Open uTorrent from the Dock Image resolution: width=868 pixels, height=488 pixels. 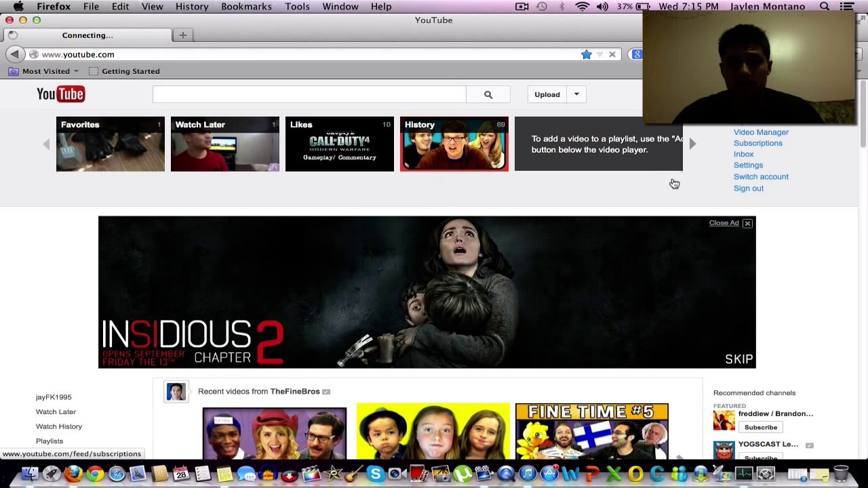462,474
